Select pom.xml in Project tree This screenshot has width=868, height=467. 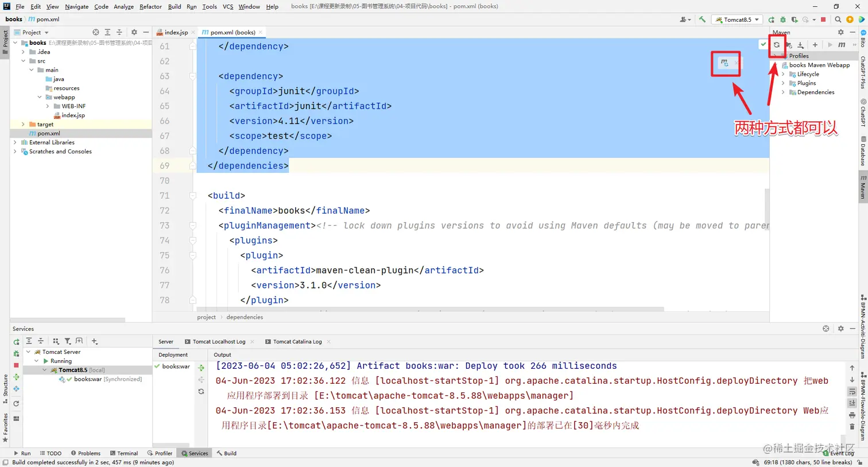81,133
